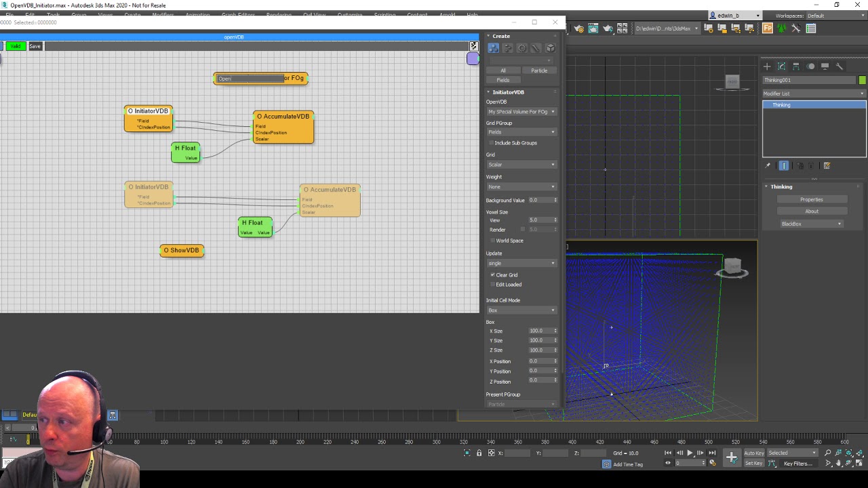Click the Properties button
868x488 pixels.
coord(811,200)
